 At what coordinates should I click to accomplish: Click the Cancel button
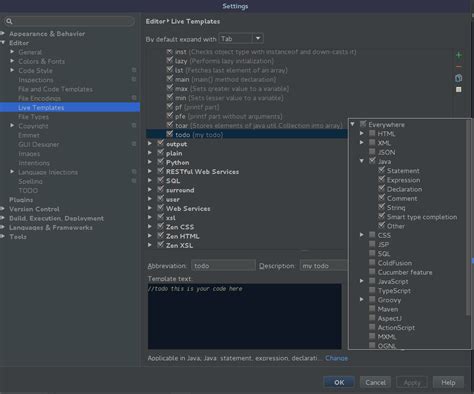tap(375, 382)
